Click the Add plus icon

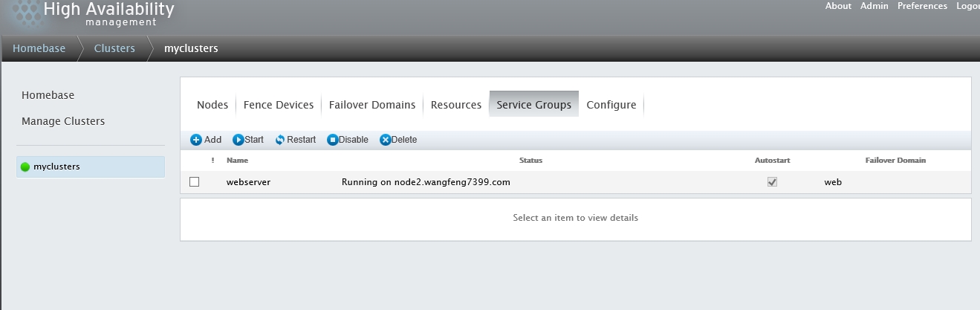point(196,140)
